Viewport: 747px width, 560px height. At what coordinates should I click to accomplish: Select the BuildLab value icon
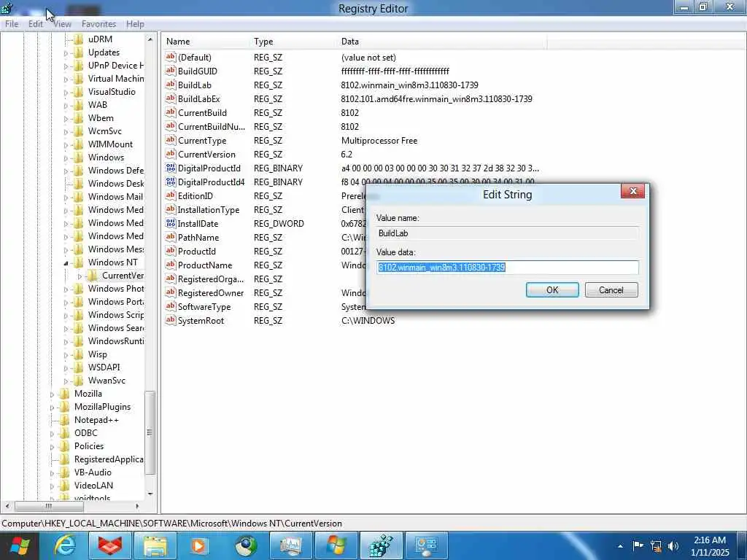pyautogui.click(x=171, y=85)
